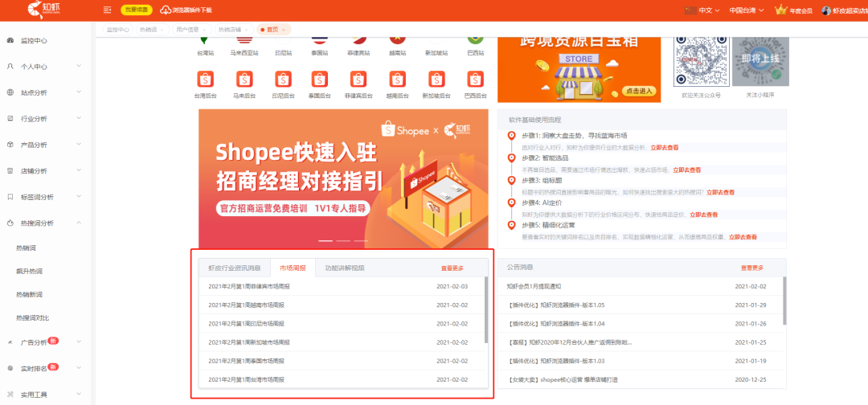Click the 监控中心 sidebar icon
This screenshot has height=405, width=868.
pos(10,40)
